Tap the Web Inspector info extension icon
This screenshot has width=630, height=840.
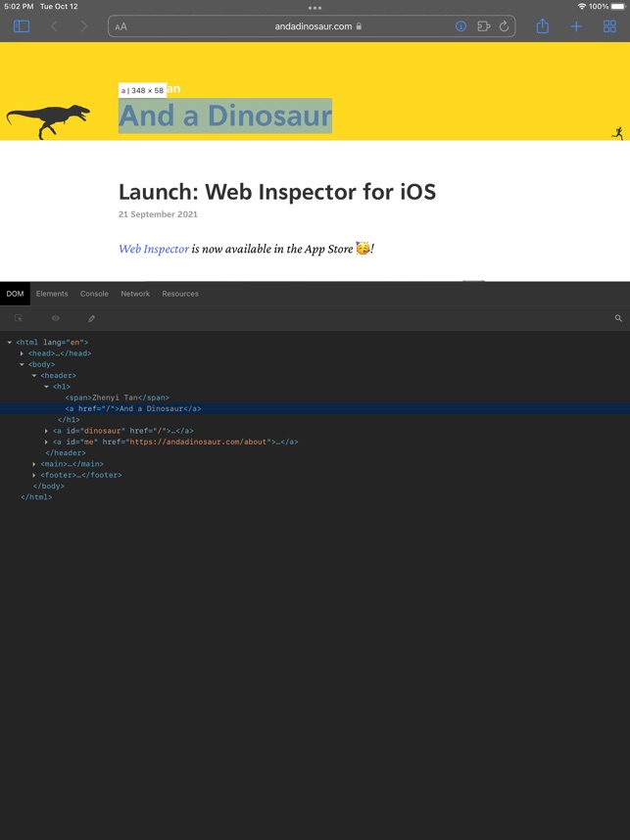[460, 26]
